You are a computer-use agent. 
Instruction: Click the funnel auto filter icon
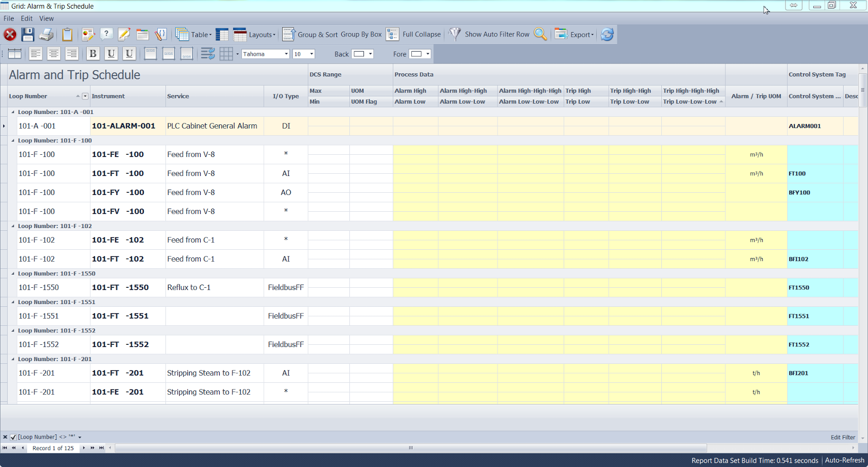pos(455,34)
